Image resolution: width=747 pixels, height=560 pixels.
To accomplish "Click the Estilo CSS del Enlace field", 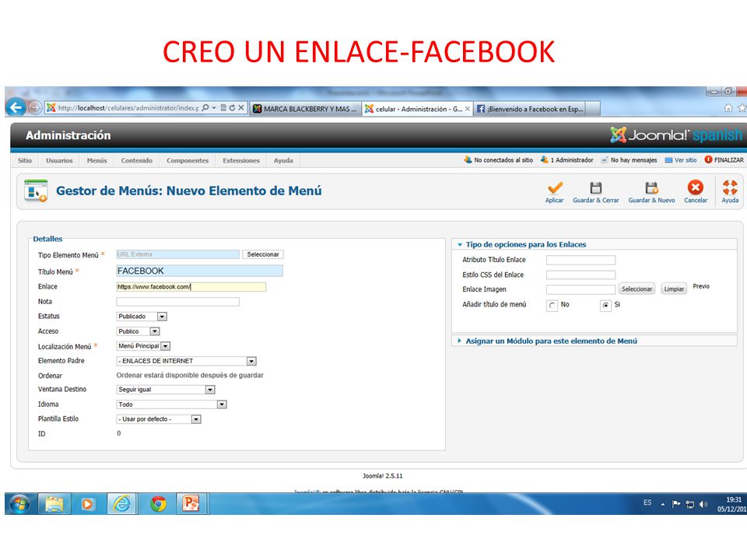I will [x=580, y=275].
